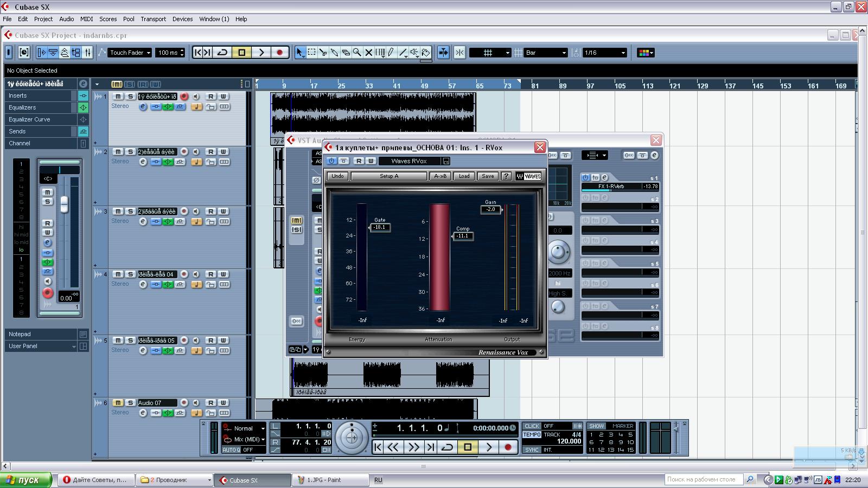868x488 pixels.
Task: Select the Split scissors tool
Action: click(323, 53)
